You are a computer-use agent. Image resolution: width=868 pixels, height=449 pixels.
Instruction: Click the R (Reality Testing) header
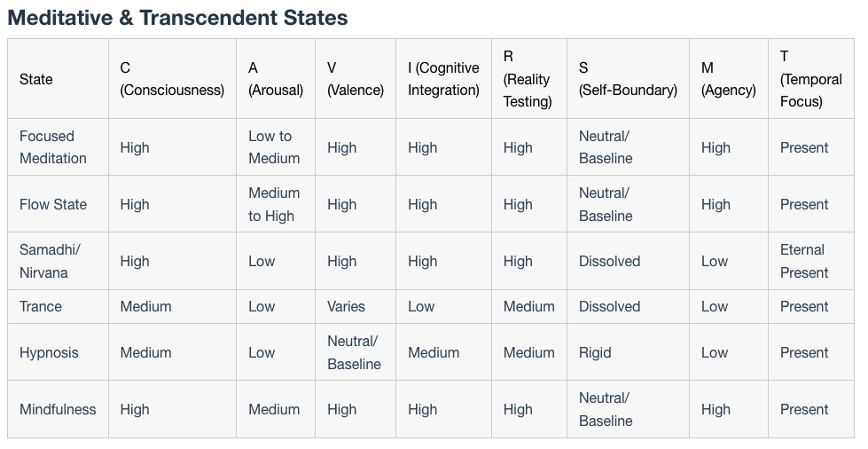[528, 79]
